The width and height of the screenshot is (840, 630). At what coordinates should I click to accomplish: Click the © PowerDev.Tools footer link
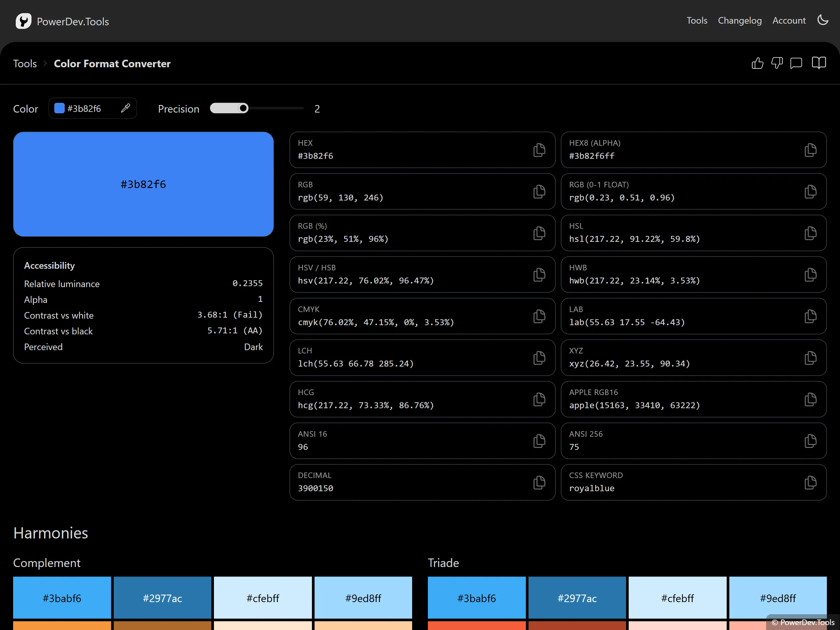tap(803, 622)
